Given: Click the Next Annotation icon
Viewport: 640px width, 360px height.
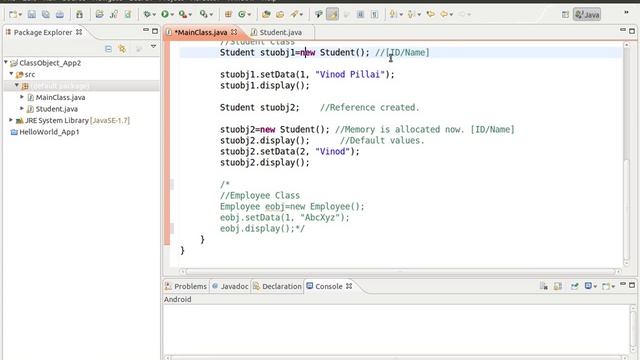Looking at the screenshot, I should (393, 14).
